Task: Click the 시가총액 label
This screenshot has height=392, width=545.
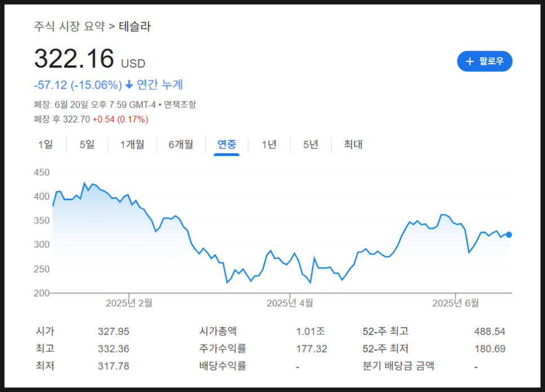Action: click(218, 331)
